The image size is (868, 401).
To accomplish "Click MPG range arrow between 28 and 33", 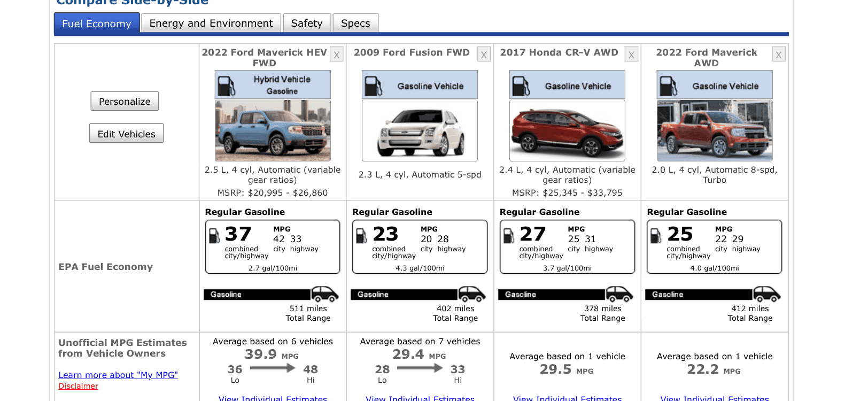I will [x=420, y=368].
